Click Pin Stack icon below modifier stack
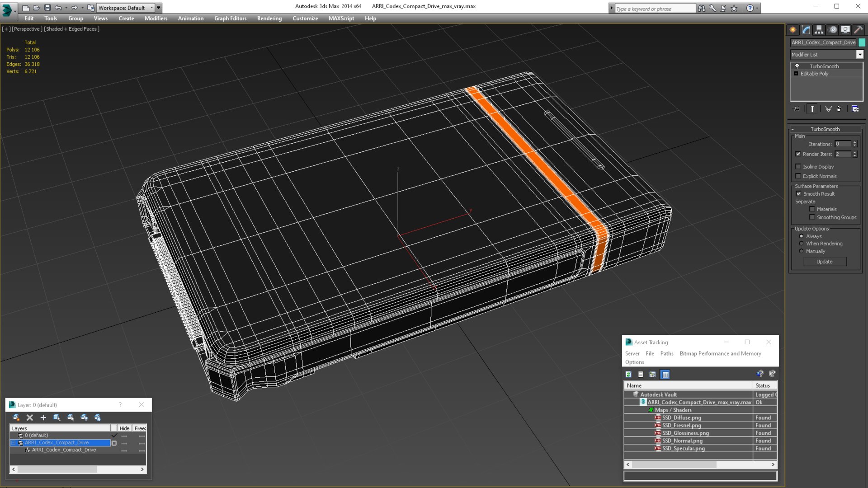Viewport: 868px width, 488px height. click(x=797, y=109)
